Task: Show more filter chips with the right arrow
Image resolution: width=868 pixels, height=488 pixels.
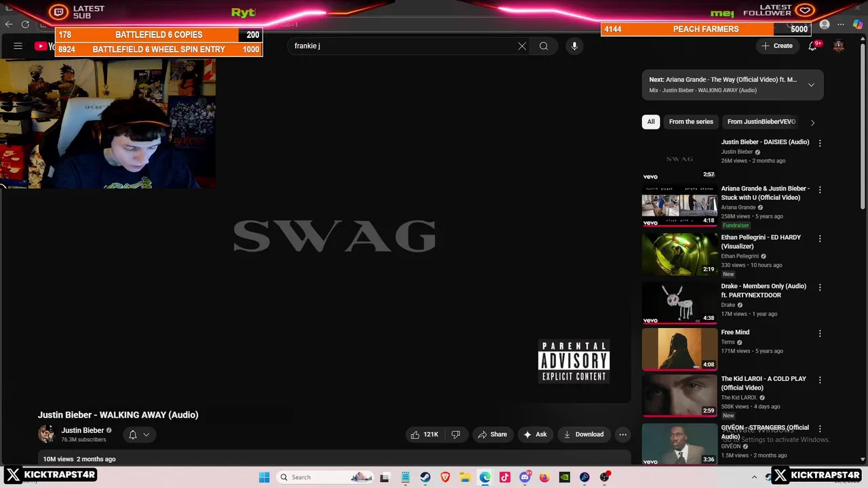Action: click(812, 123)
